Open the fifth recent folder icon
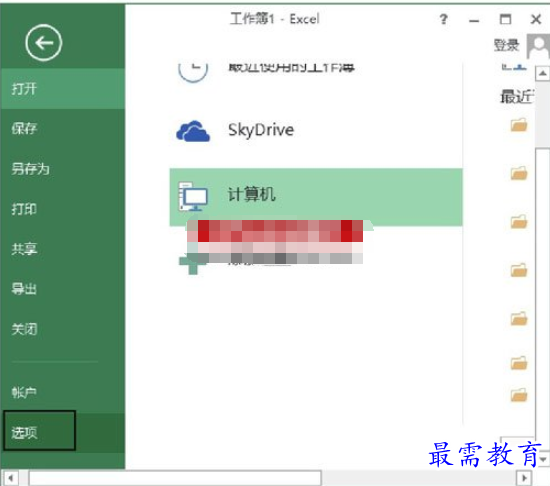Viewport: 550px width, 486px height. [519, 318]
